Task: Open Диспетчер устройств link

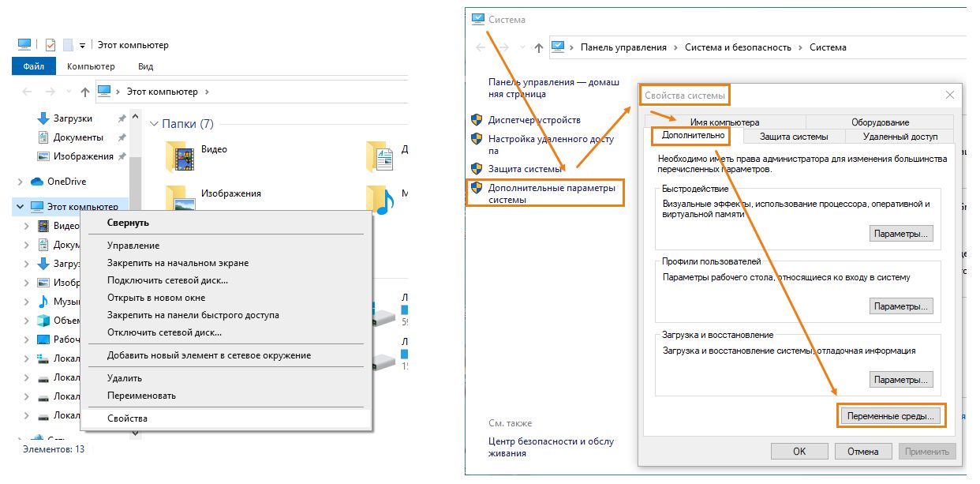Action: [534, 120]
